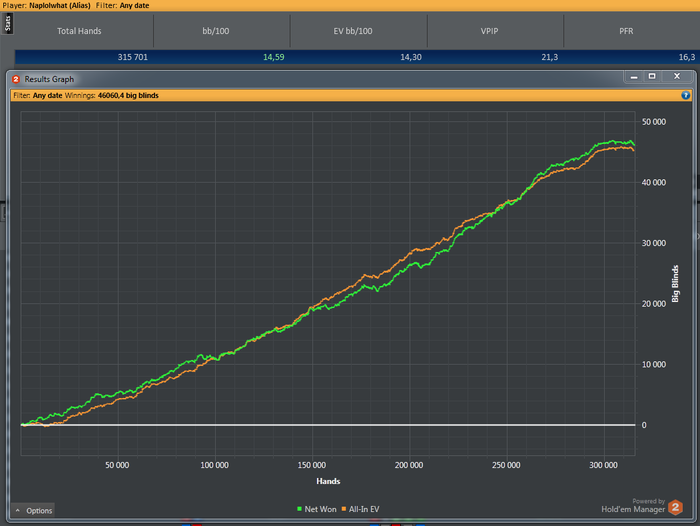This screenshot has height=526, width=700.
Task: Click the player name Naplolwhat (Alias)
Action: point(60,5)
